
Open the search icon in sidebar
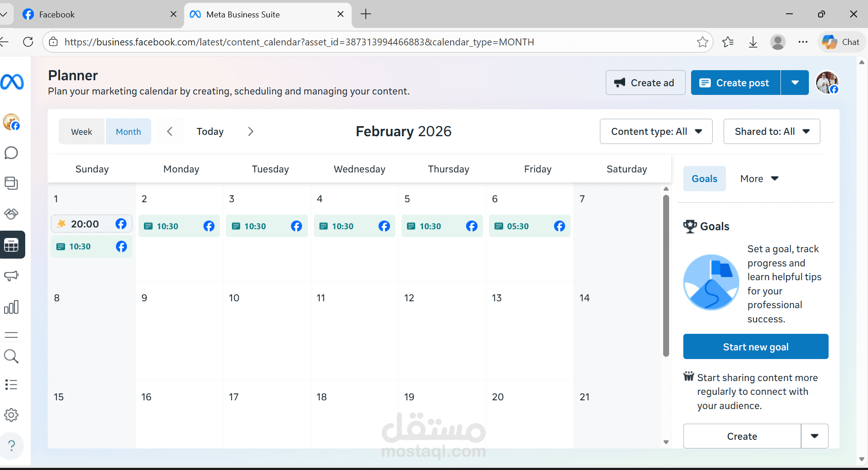11,356
